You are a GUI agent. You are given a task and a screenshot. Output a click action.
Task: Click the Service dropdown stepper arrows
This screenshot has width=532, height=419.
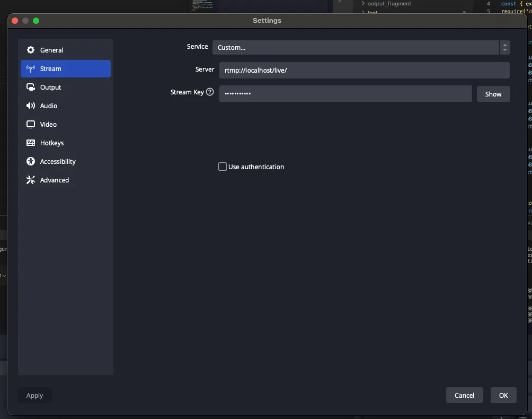[504, 48]
